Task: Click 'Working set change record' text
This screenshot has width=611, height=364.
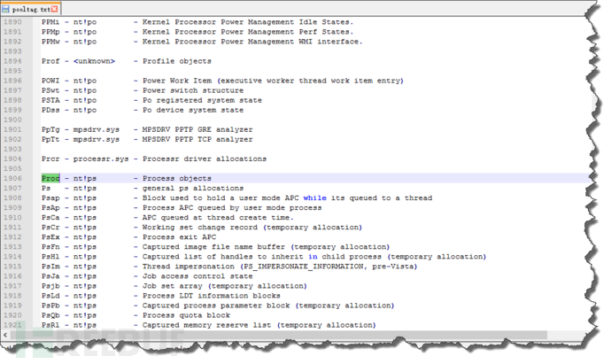Action: tap(200, 228)
